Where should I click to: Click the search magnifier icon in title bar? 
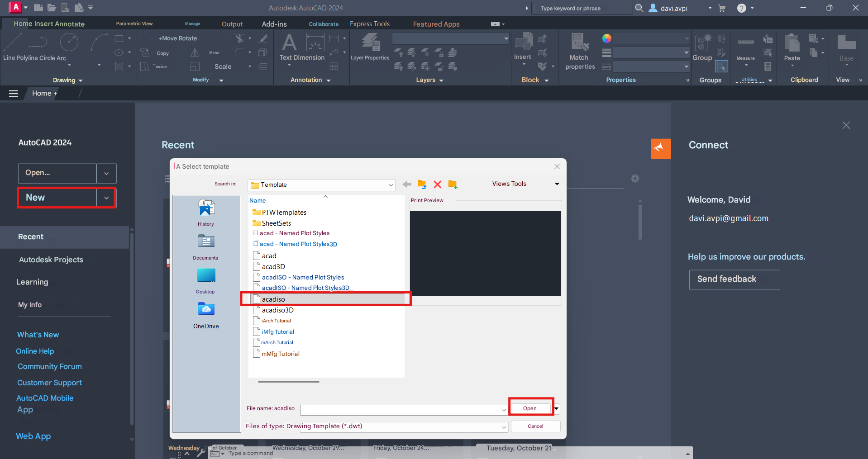click(x=639, y=8)
